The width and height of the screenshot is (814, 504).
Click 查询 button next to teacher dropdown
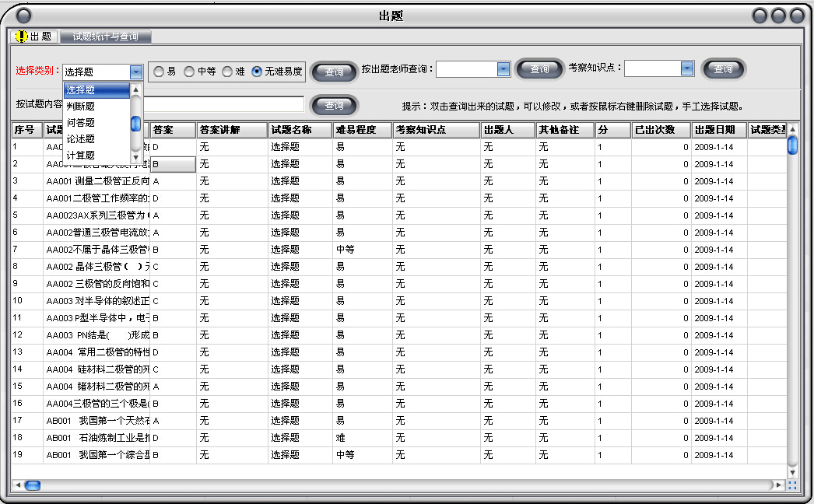pyautogui.click(x=539, y=68)
